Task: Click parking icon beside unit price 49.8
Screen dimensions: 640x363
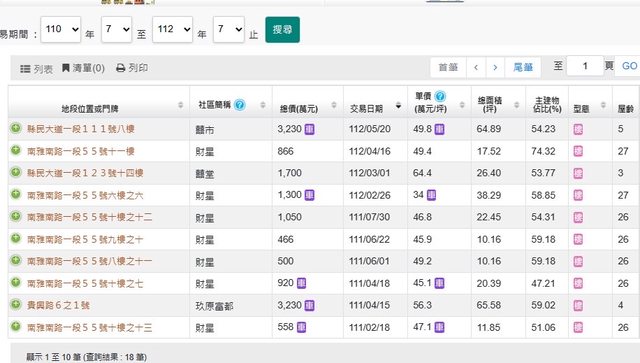Action: (x=439, y=129)
